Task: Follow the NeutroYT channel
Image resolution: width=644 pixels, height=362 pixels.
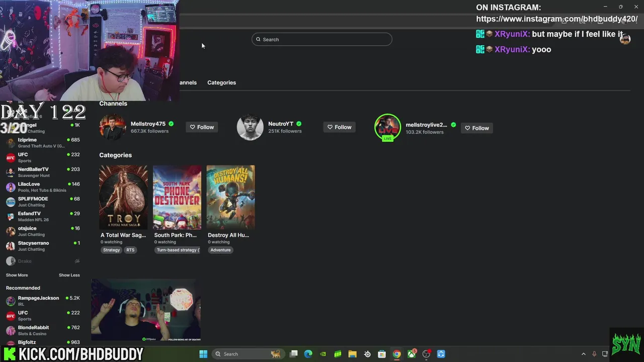Action: (339, 127)
